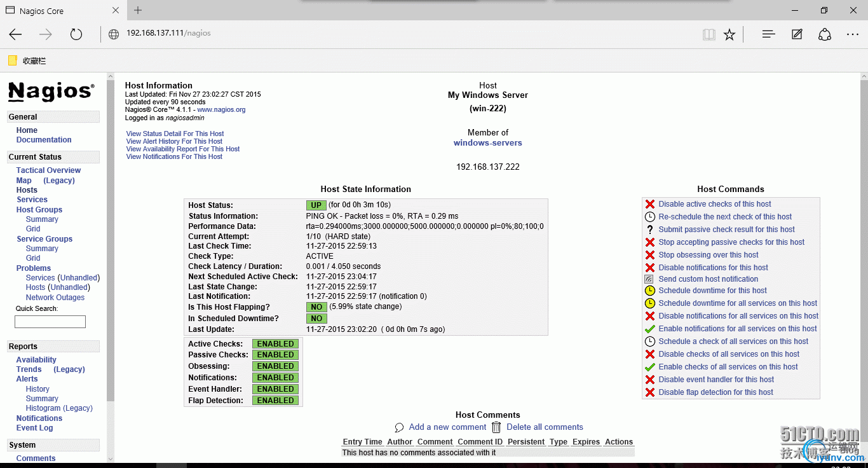
Task: Click Trends in the Reports section
Action: tap(29, 369)
